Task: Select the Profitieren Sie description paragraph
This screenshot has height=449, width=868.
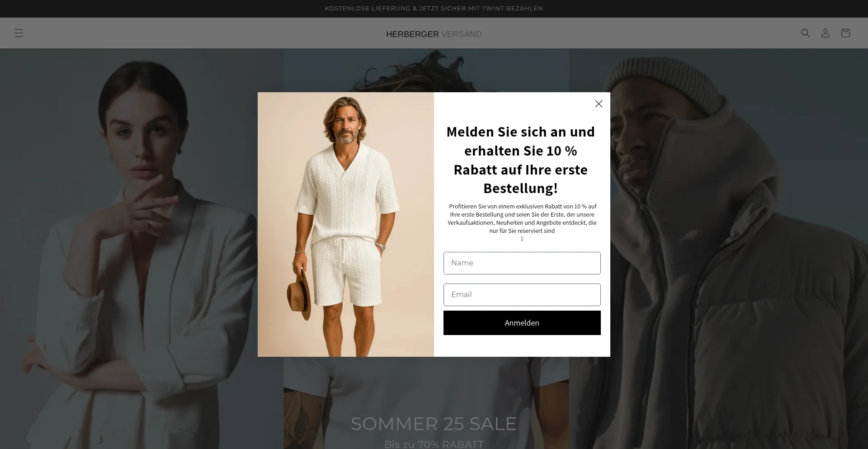Action: (522, 218)
